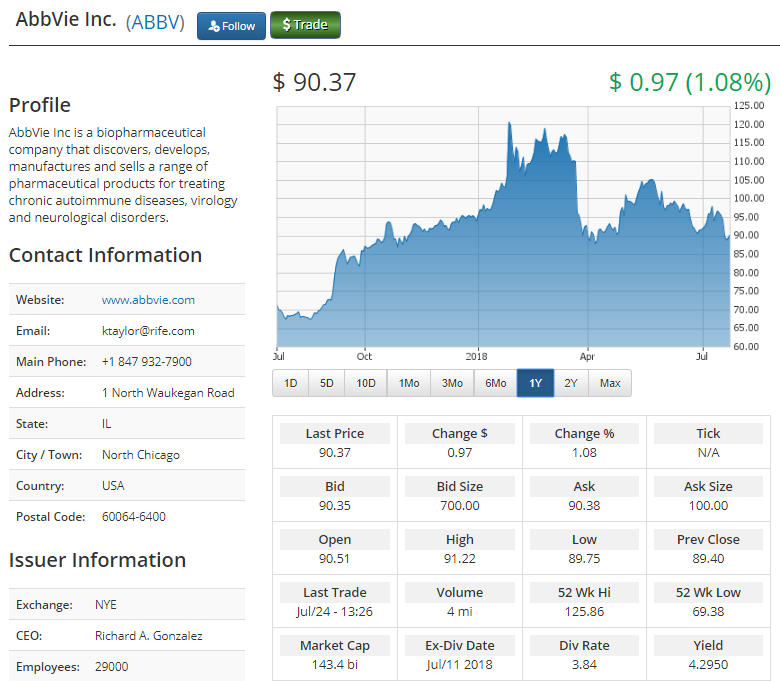The width and height of the screenshot is (780, 681).
Task: Click the country value USA
Action: [113, 486]
